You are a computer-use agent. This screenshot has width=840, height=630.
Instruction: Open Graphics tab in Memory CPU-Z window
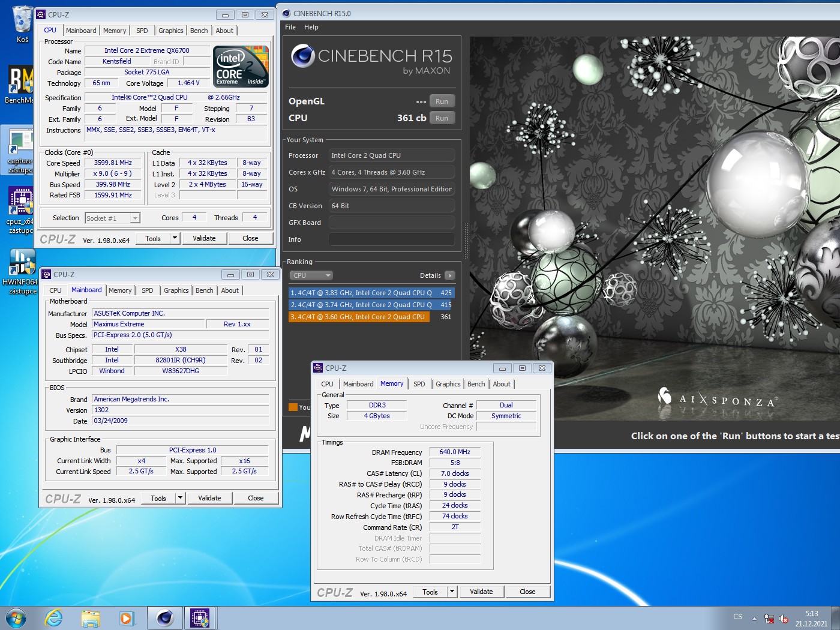point(448,384)
